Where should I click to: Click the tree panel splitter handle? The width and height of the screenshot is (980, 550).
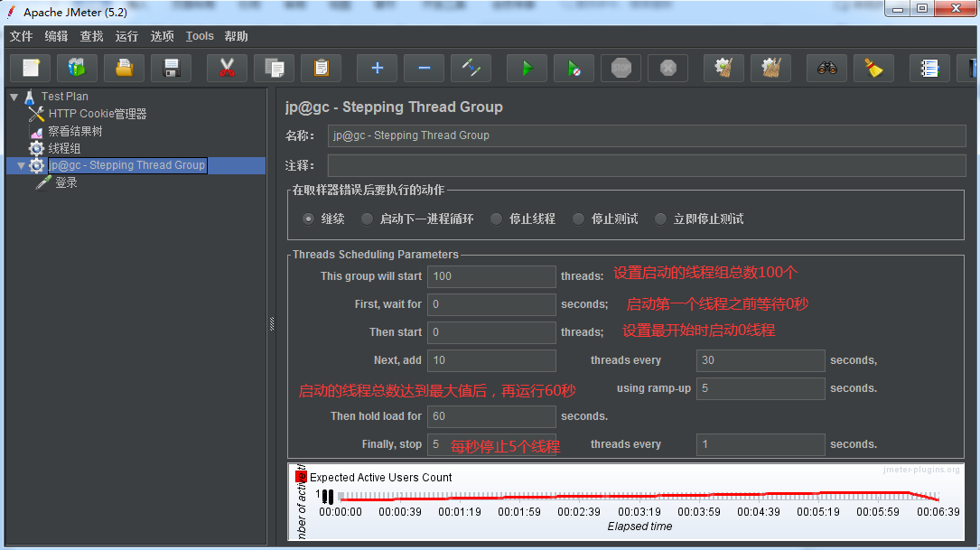[272, 323]
